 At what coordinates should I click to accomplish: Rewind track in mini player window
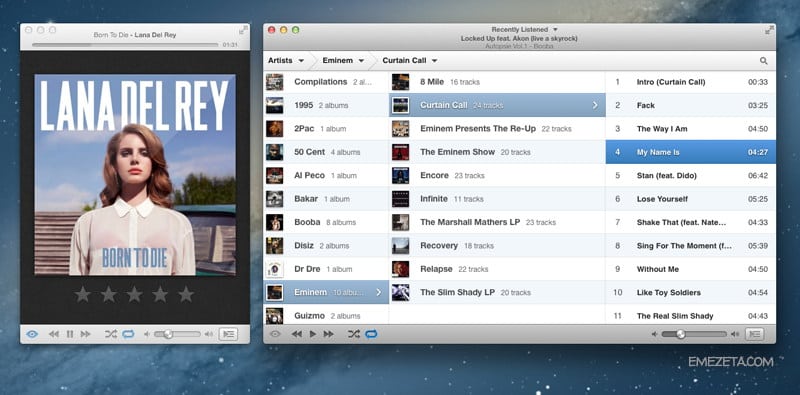pos(54,334)
